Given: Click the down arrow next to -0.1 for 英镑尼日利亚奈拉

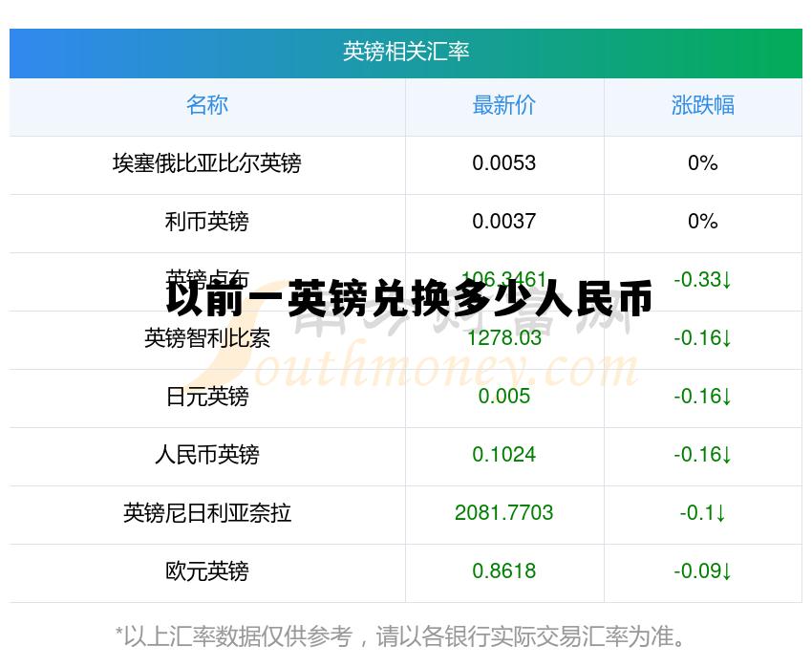Looking at the screenshot, I should click(x=723, y=514).
